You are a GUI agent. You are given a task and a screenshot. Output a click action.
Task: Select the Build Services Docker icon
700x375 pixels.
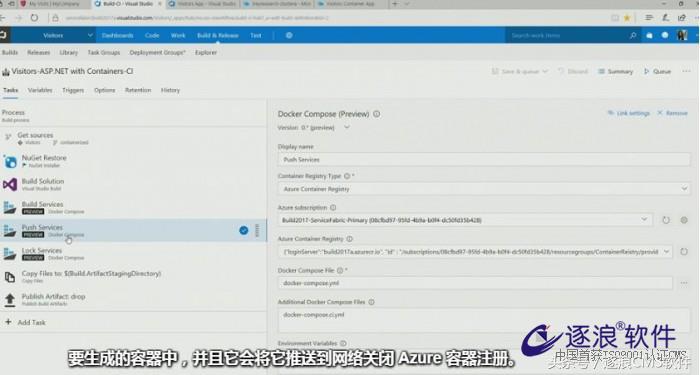coord(10,208)
